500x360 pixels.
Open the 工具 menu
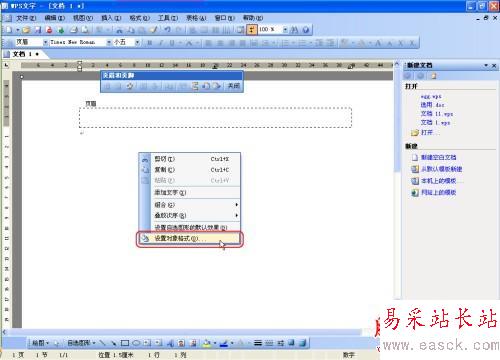pyautogui.click(x=168, y=18)
